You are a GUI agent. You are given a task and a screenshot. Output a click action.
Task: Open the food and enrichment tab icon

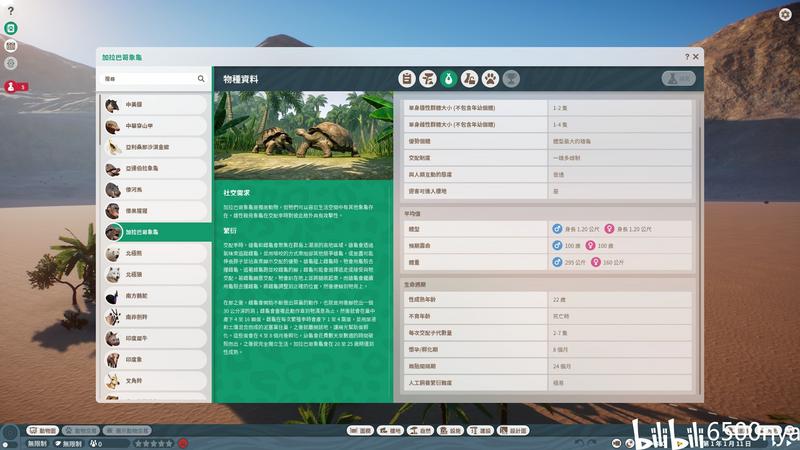point(469,79)
